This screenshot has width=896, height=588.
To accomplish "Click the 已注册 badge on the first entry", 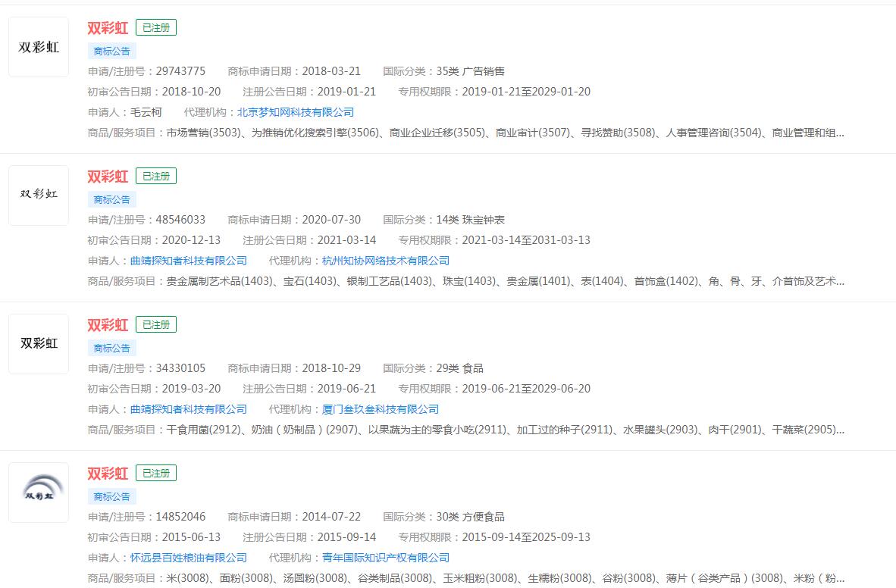I will coord(156,27).
